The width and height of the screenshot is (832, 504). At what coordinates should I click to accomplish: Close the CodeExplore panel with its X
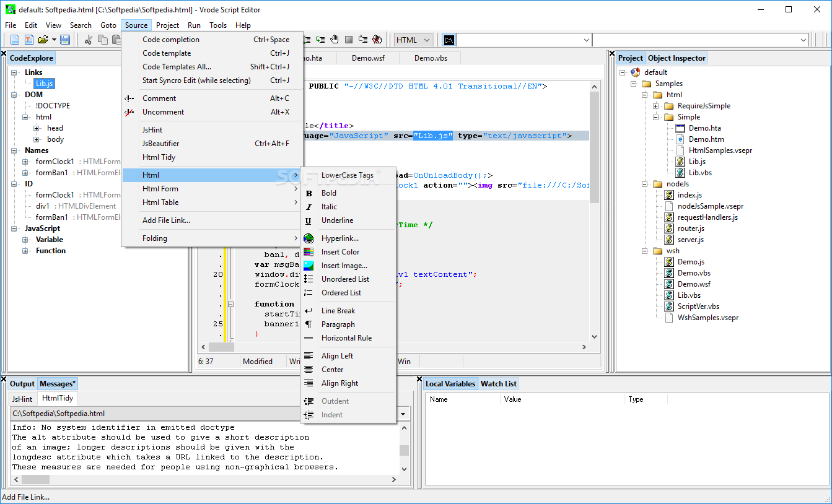[5, 53]
